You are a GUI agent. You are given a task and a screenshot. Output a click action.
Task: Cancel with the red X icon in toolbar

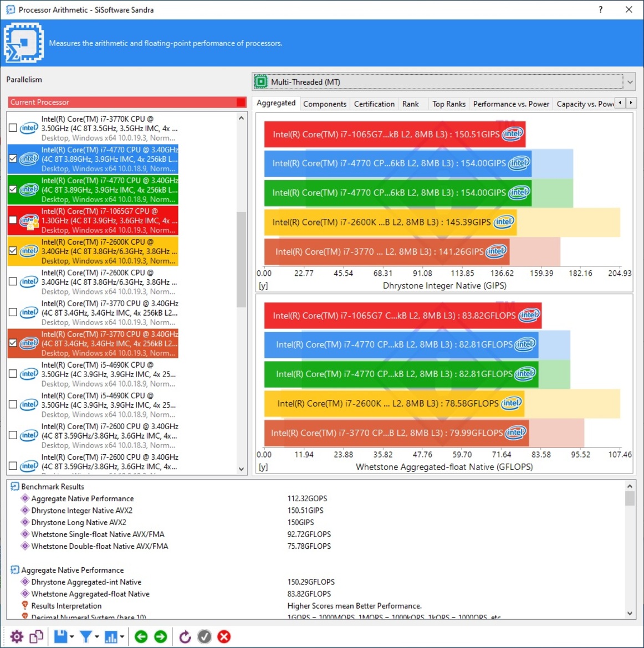[x=224, y=636]
